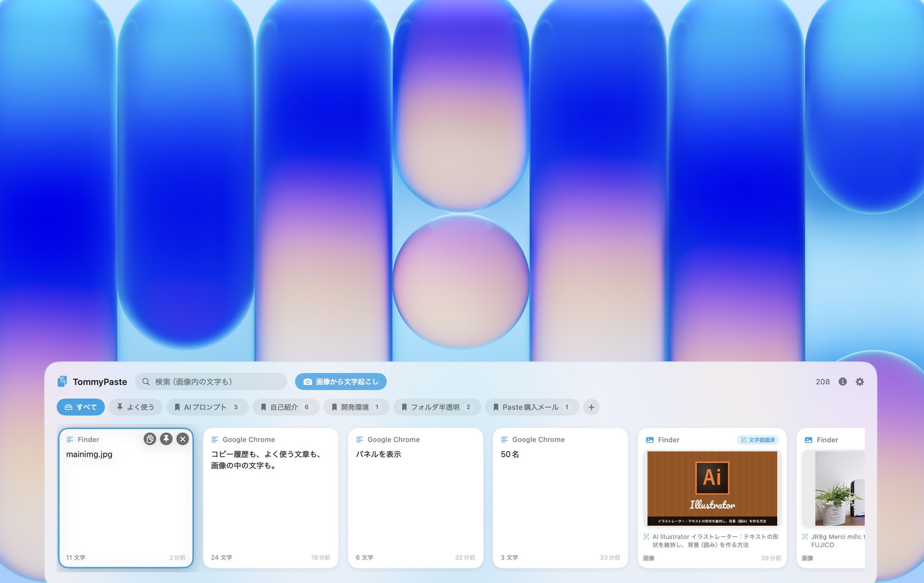Open the 自己紹介 folder tab
This screenshot has width=924, height=583.
[x=286, y=407]
